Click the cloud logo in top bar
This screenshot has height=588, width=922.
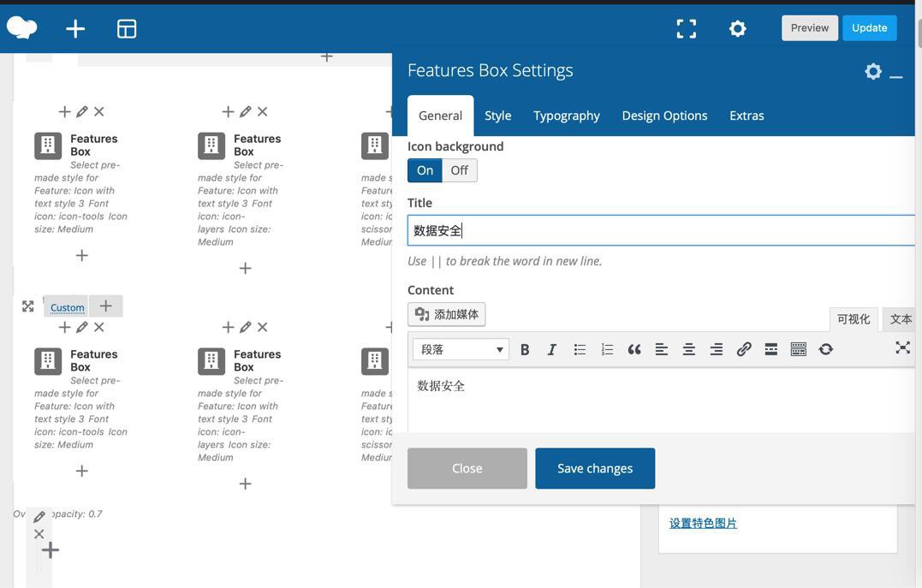click(x=21, y=27)
